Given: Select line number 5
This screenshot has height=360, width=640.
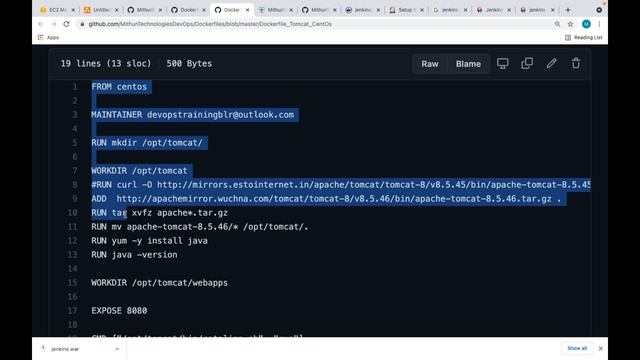Looking at the screenshot, I should (75, 143).
